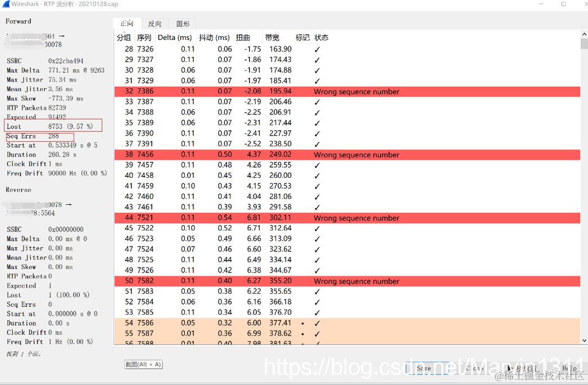This screenshot has height=385, width=588.
Task: Click the scrollbar up arrow of packet list
Action: coord(584,34)
